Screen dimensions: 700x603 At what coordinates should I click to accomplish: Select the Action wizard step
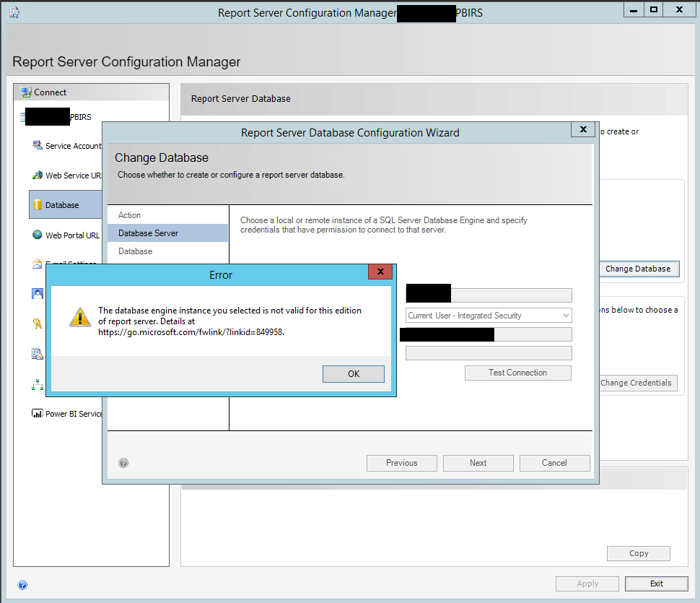tap(129, 215)
